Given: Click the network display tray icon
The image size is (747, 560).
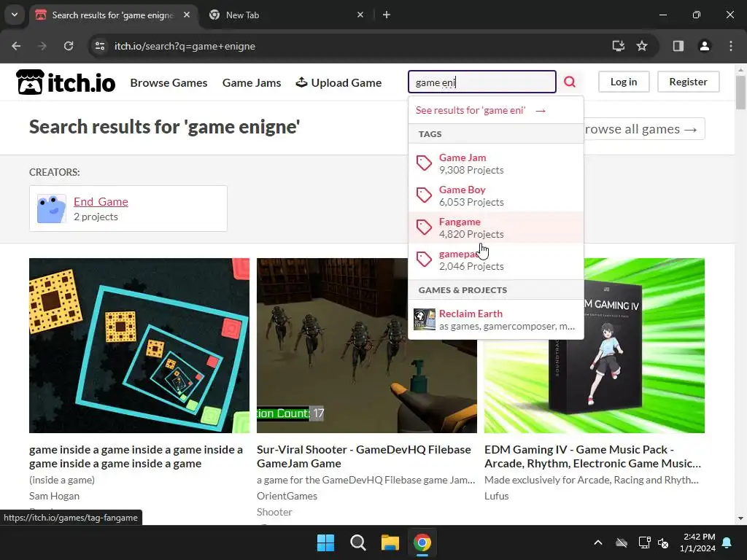Looking at the screenshot, I should tap(644, 542).
